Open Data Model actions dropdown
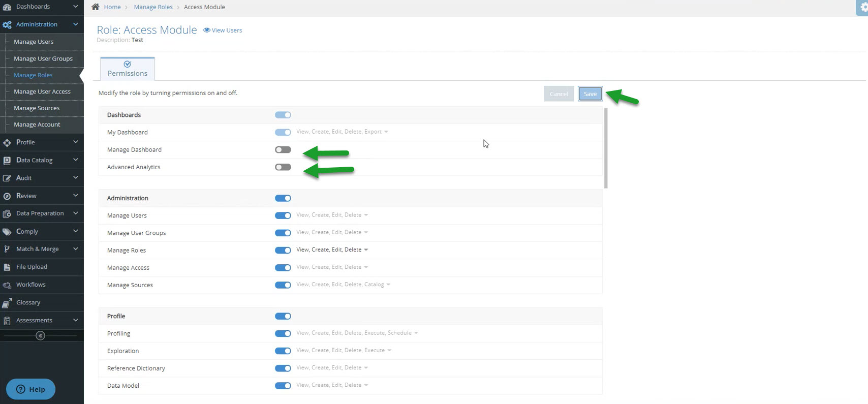Screen dimensions: 868x404 pyautogui.click(x=332, y=385)
